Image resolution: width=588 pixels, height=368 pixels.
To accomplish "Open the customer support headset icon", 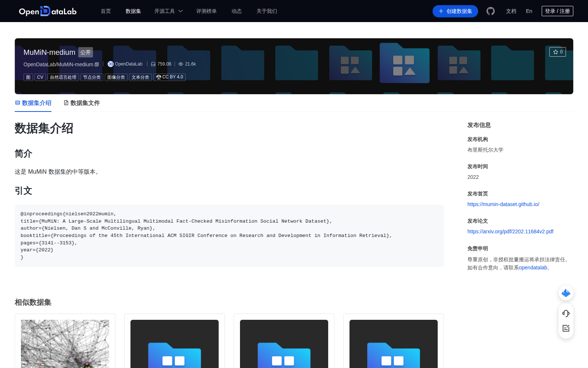I will coord(566,314).
